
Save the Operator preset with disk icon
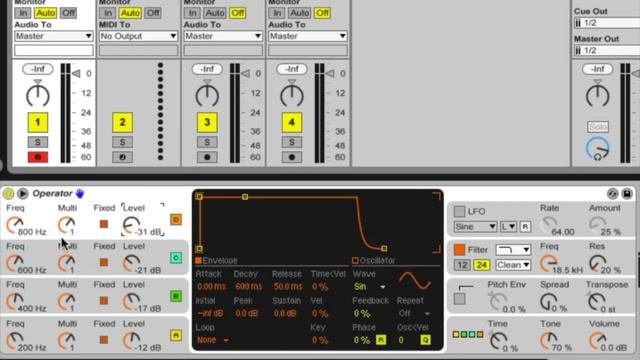click(627, 193)
